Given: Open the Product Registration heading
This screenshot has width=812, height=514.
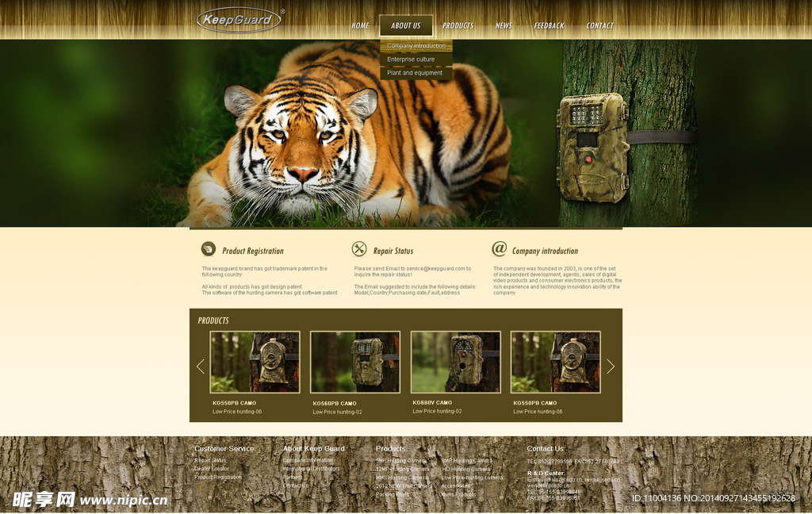Looking at the screenshot, I should pos(253,251).
